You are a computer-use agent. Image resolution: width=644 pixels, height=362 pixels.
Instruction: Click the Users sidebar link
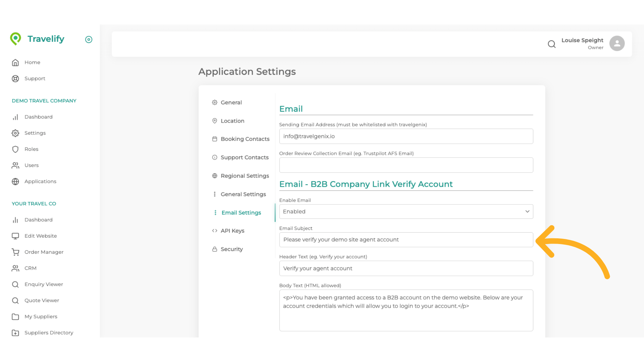point(32,165)
